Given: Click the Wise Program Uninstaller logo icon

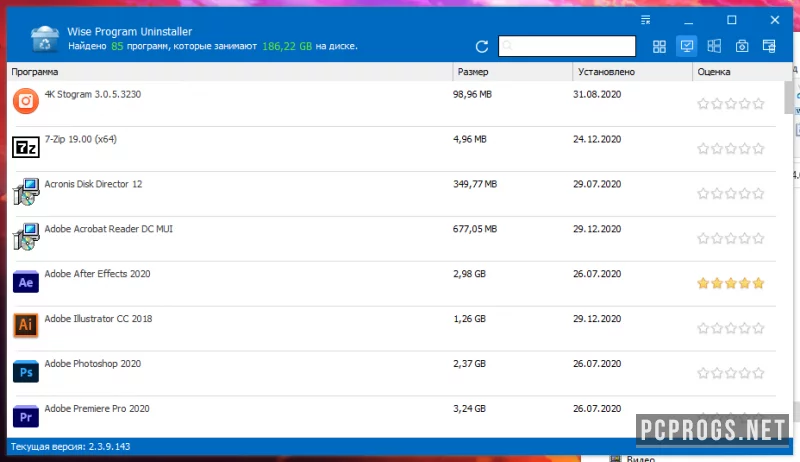Looking at the screenshot, I should pos(44,39).
